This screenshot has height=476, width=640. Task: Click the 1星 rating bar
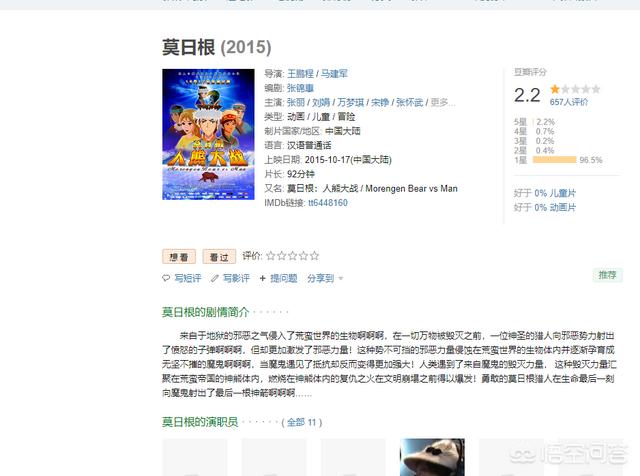[555, 160]
